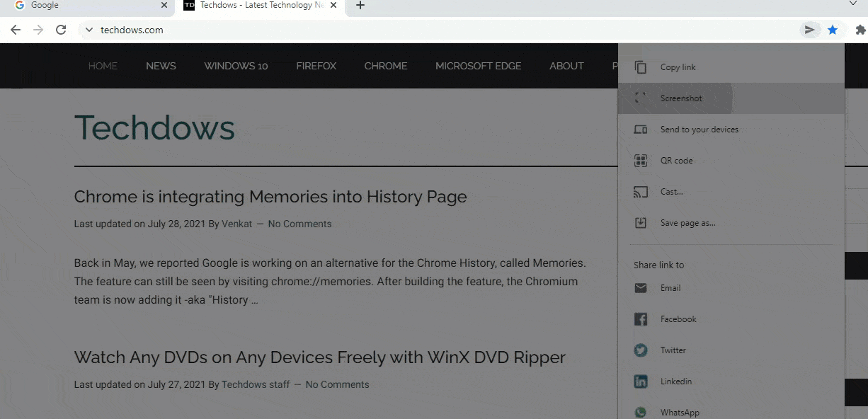Open the address bar site dropdown chevron
Screen dimensions: 868x419
point(88,30)
